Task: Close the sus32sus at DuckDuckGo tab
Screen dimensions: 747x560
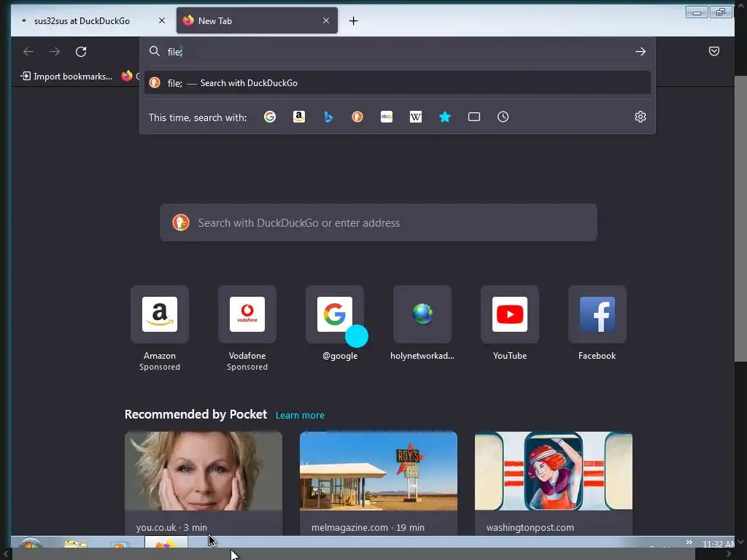Action: (x=162, y=20)
